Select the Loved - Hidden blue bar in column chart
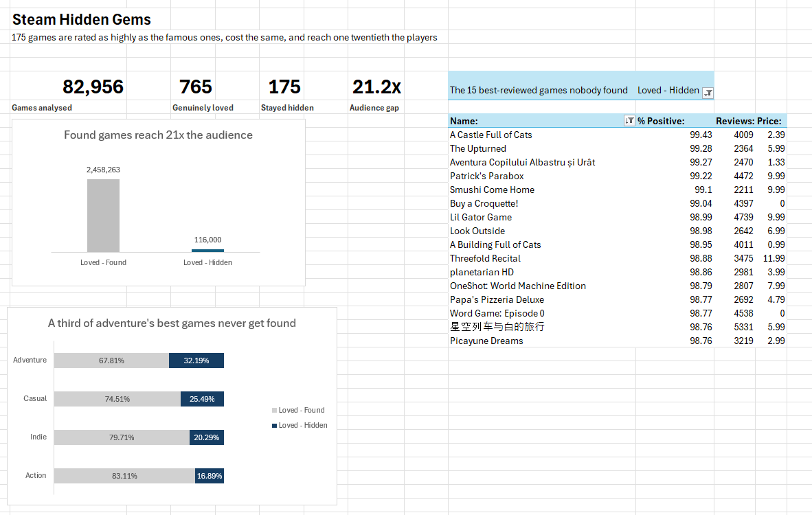Screen dimensions: 812x515 [x=207, y=251]
